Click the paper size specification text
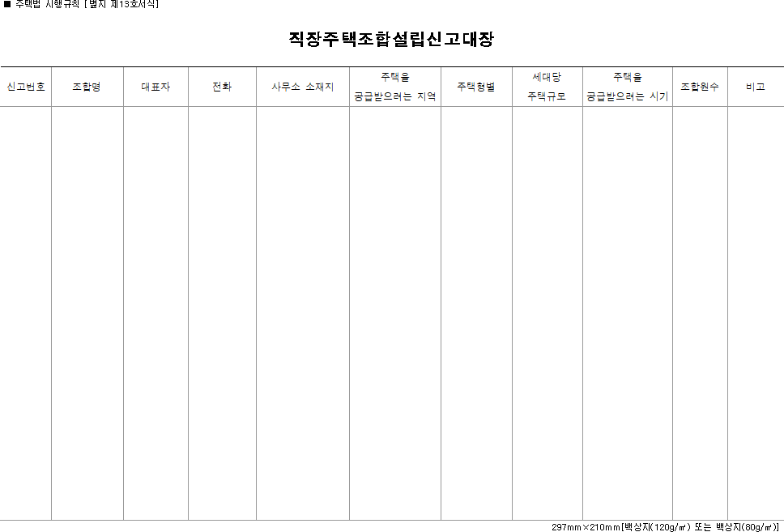This screenshot has width=784, height=532. (x=664, y=526)
